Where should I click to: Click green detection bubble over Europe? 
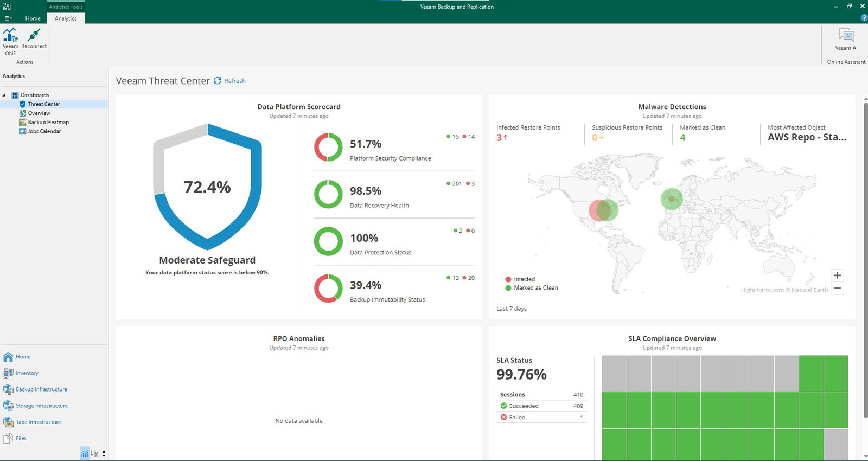coord(672,199)
